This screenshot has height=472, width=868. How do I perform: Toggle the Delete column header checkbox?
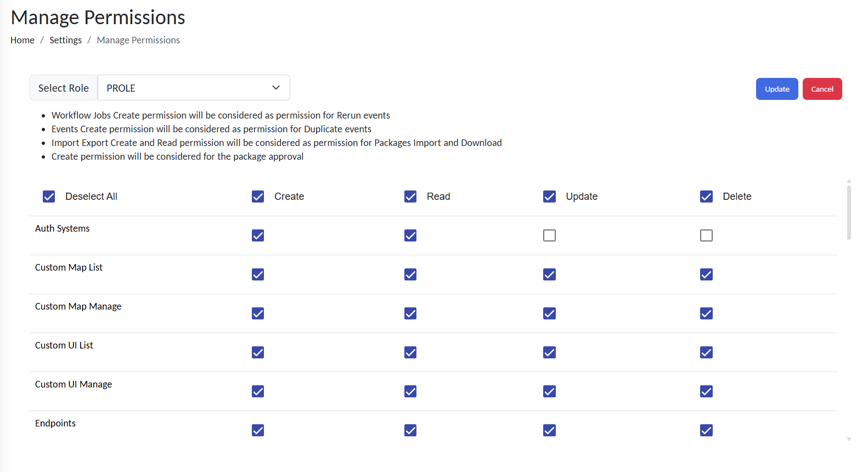coord(706,196)
